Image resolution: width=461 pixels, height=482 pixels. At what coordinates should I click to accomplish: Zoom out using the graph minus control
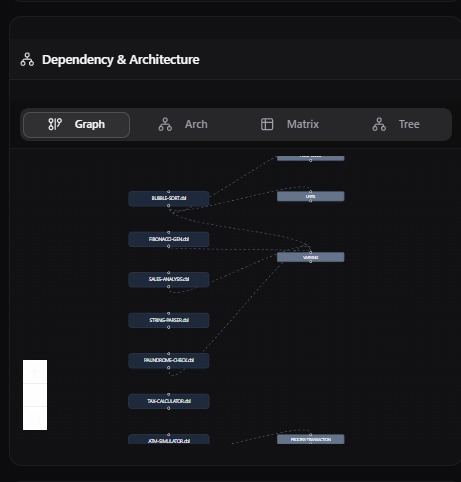(35, 395)
